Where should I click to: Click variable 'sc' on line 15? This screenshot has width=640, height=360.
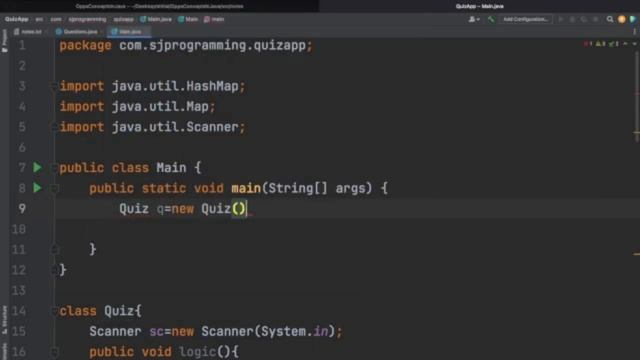tap(156, 331)
